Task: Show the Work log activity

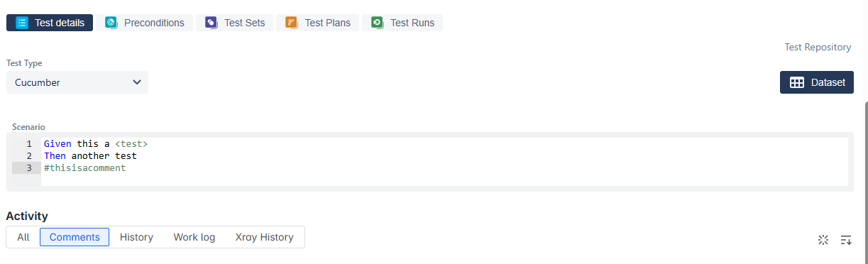Action: tap(194, 237)
